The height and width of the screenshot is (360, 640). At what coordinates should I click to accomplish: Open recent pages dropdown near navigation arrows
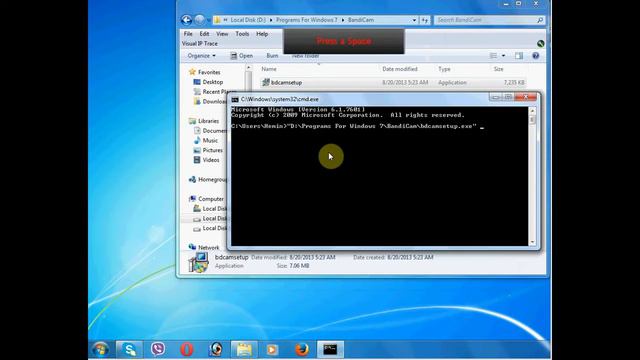click(209, 20)
